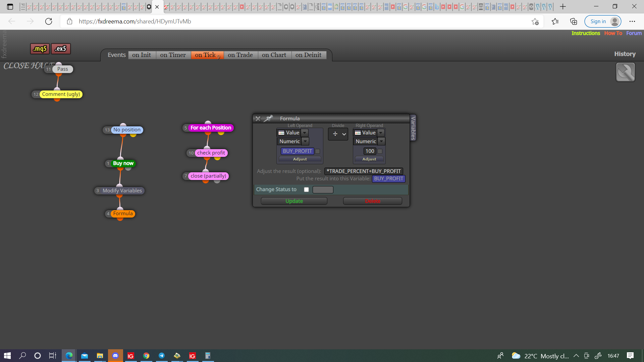The width and height of the screenshot is (644, 362).
Task: Toggle checkbox beside left BUY_PROFIT variable
Action: click(318, 152)
